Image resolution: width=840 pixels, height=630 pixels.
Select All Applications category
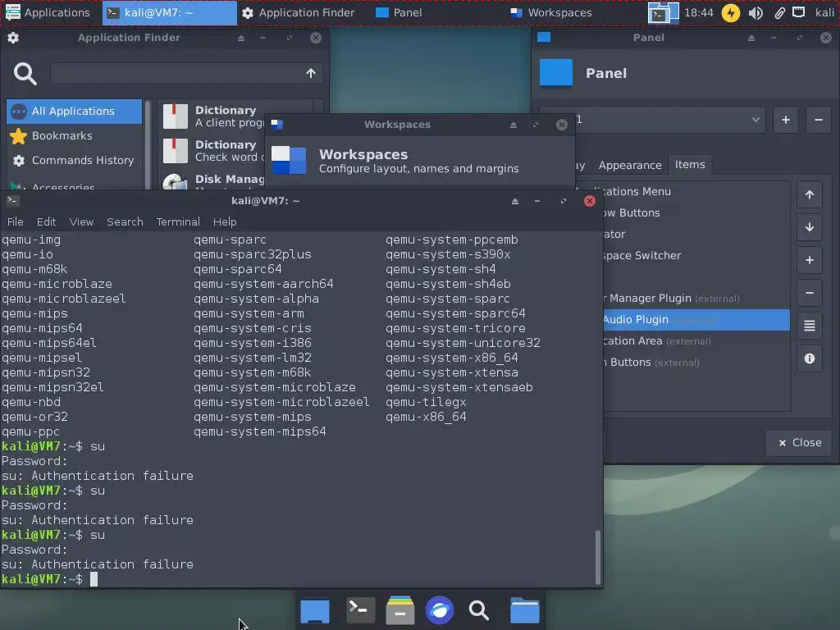coord(74,111)
